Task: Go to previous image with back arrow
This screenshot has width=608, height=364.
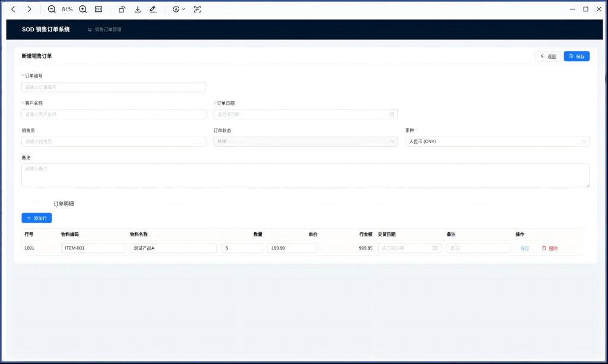Action: coord(13,10)
